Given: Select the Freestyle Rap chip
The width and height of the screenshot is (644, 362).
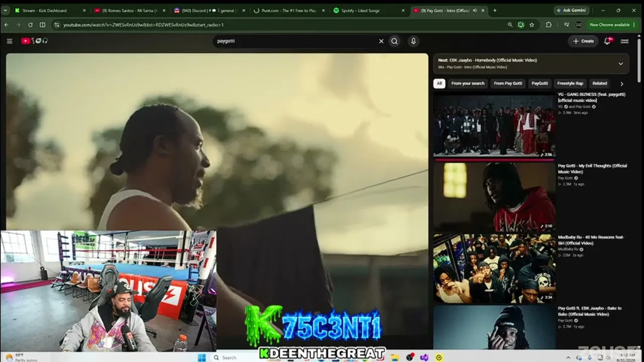Looking at the screenshot, I should (570, 83).
